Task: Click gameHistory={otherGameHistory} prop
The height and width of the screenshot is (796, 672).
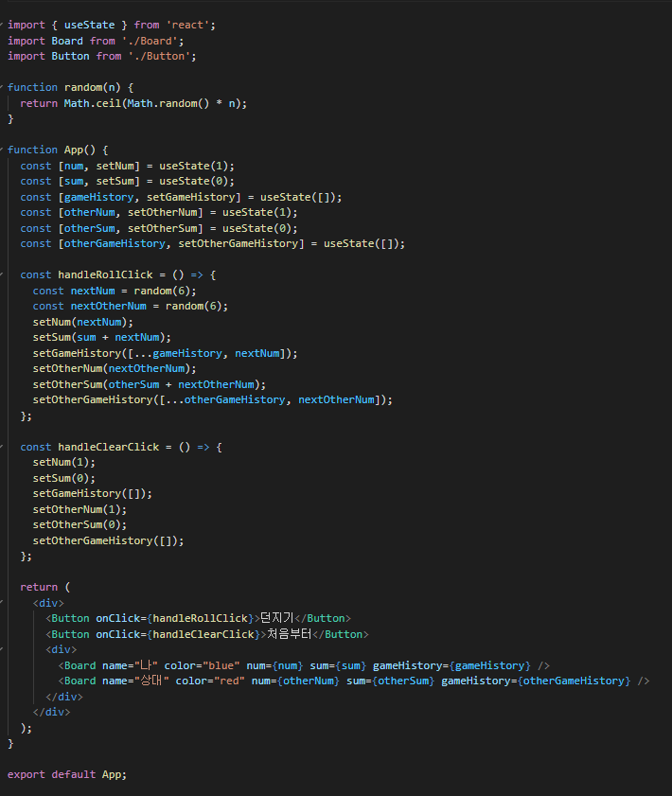Action: pos(536,681)
